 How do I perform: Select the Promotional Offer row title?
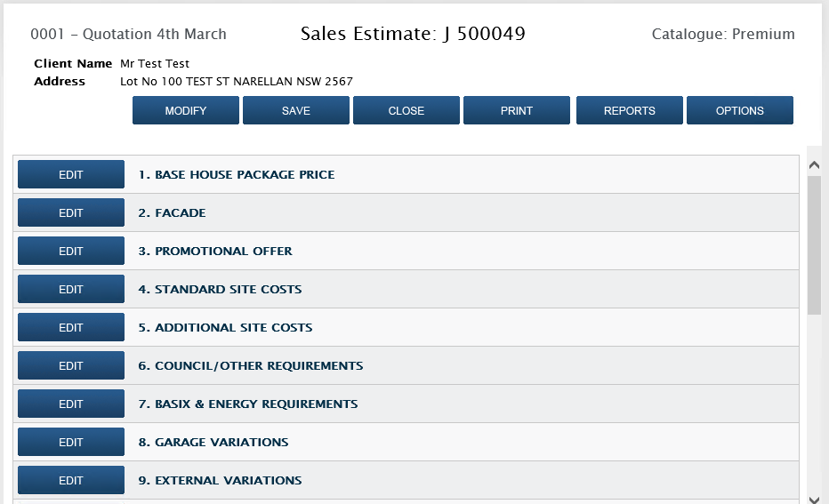click(x=215, y=251)
